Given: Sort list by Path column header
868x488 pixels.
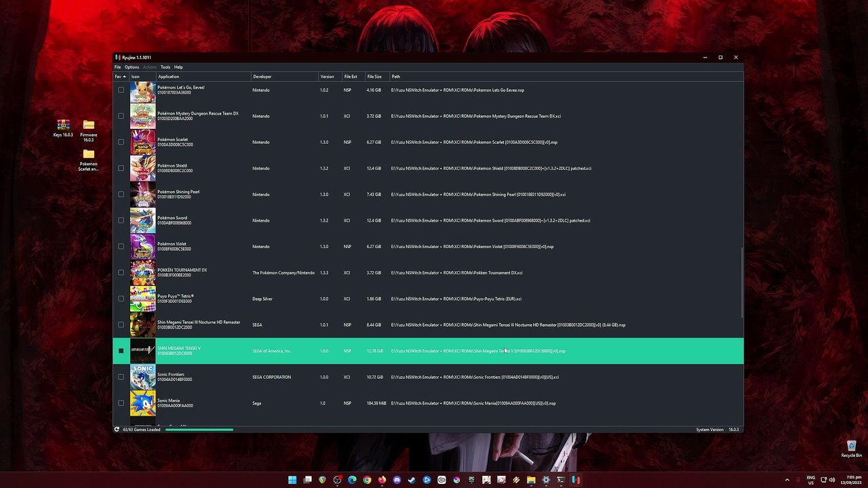Looking at the screenshot, I should [x=566, y=77].
